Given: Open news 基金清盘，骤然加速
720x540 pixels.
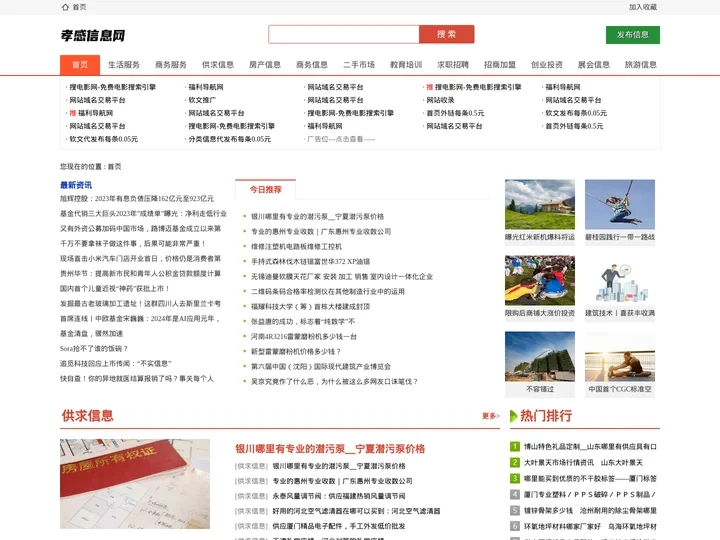Looking at the screenshot, I should coord(91,334).
